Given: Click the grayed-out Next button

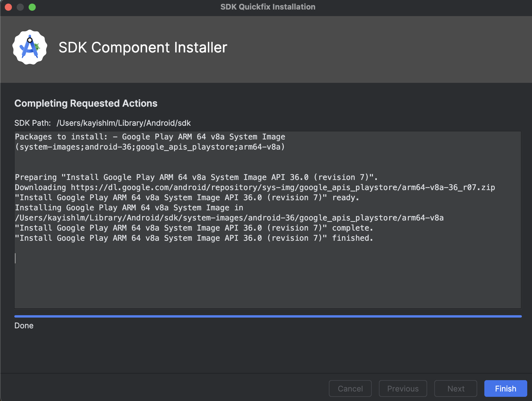Looking at the screenshot, I should click(x=455, y=388).
